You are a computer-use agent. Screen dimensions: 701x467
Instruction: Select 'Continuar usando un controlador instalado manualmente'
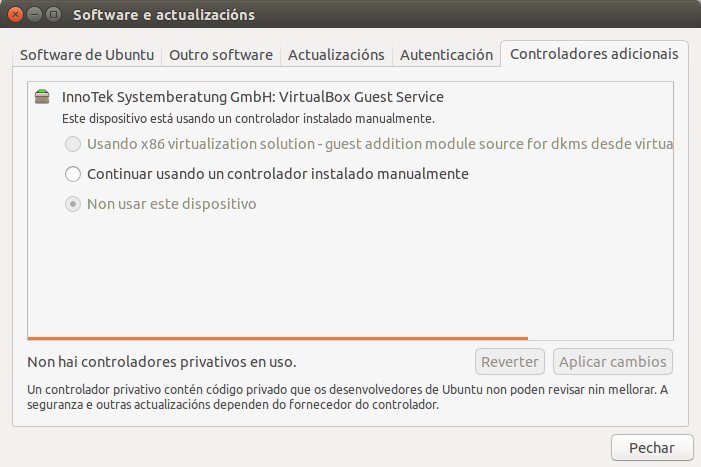point(73,174)
